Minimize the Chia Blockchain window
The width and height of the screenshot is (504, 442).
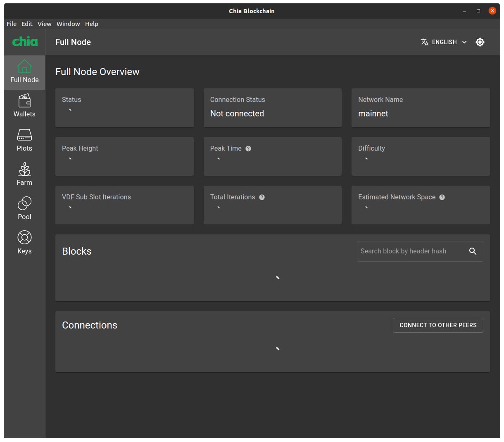click(464, 11)
